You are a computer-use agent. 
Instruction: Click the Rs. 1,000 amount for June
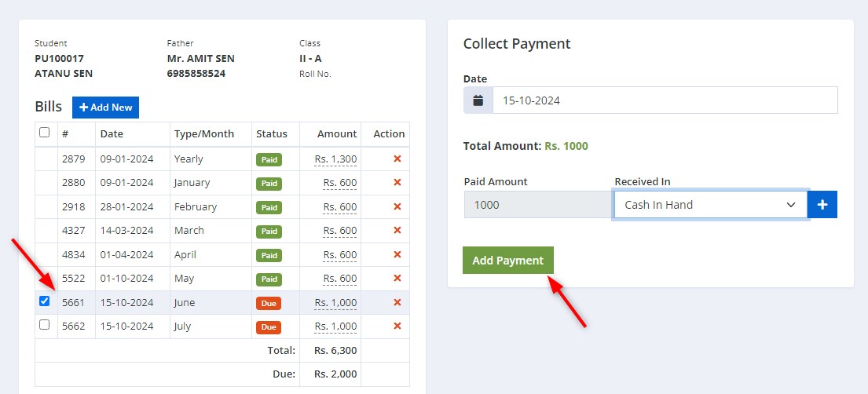tap(335, 303)
